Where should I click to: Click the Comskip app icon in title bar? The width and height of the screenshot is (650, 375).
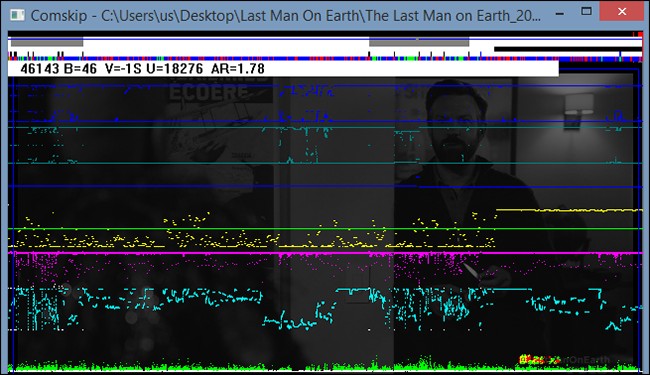(17, 15)
